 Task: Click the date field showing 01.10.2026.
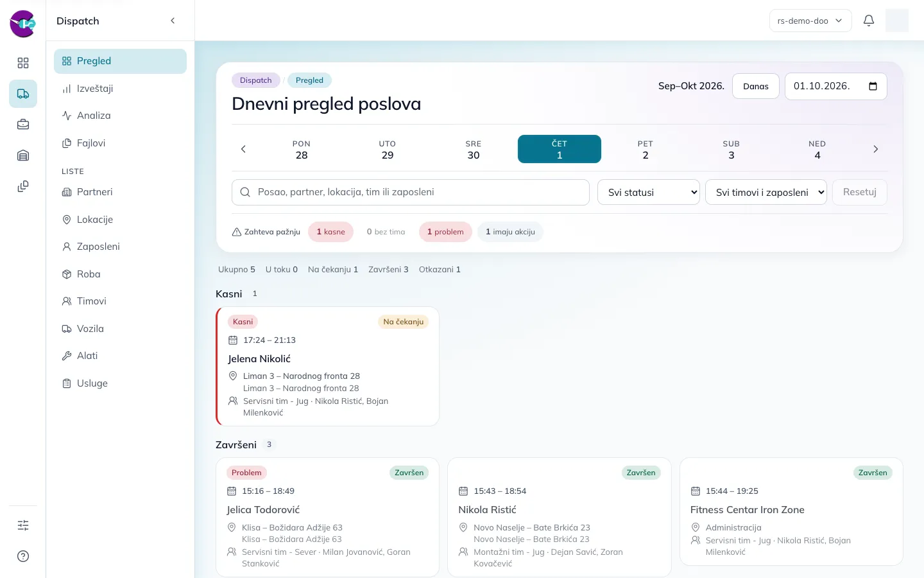point(835,86)
